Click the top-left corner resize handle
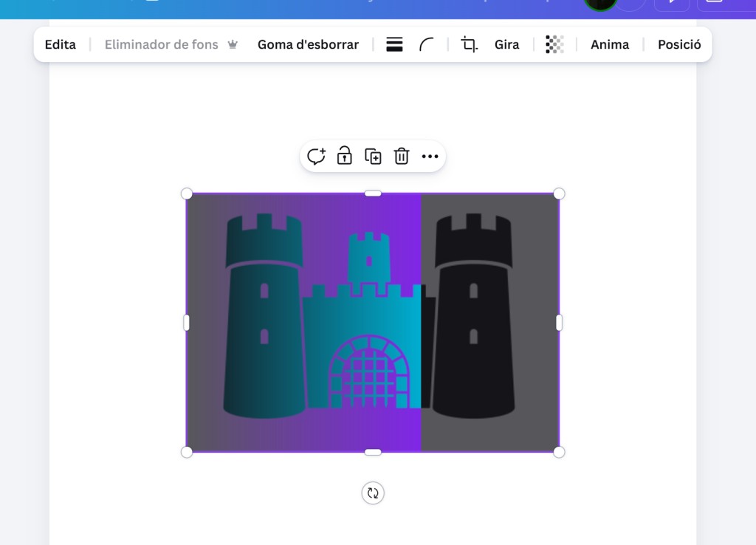Screen dimensions: 756x545 187,193
